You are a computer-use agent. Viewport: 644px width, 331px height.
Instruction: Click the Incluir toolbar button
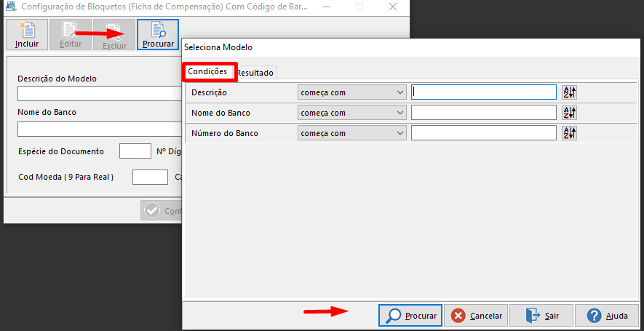click(27, 35)
